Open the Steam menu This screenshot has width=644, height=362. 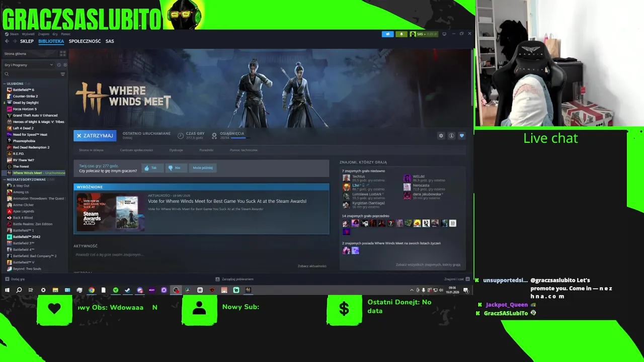tap(14, 34)
